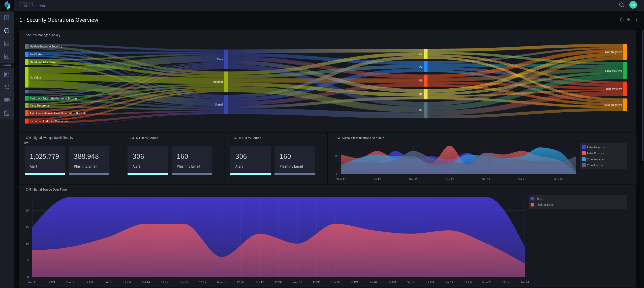
Task: Add a widget with the plus icon
Action: tap(629, 20)
